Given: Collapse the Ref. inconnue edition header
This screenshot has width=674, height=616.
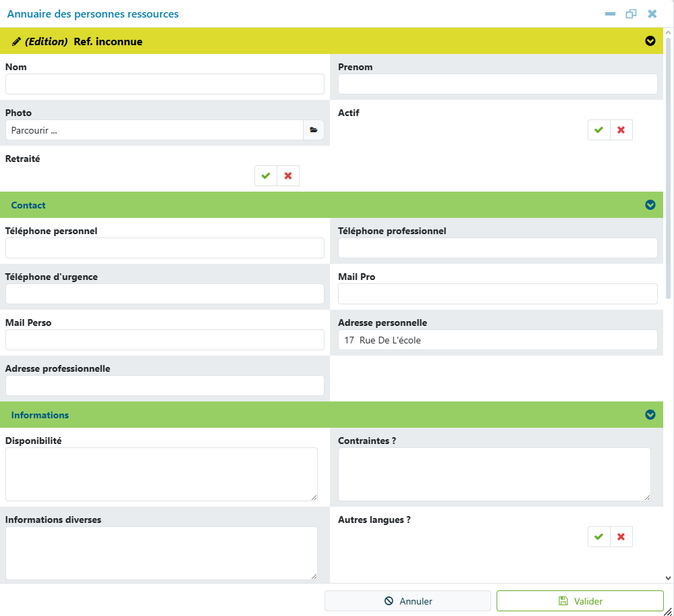Looking at the screenshot, I should (650, 41).
